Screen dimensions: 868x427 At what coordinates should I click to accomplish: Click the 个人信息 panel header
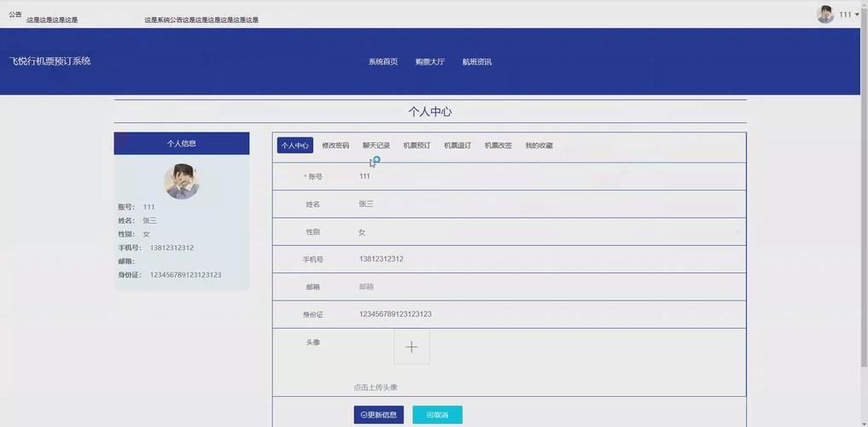(x=182, y=143)
